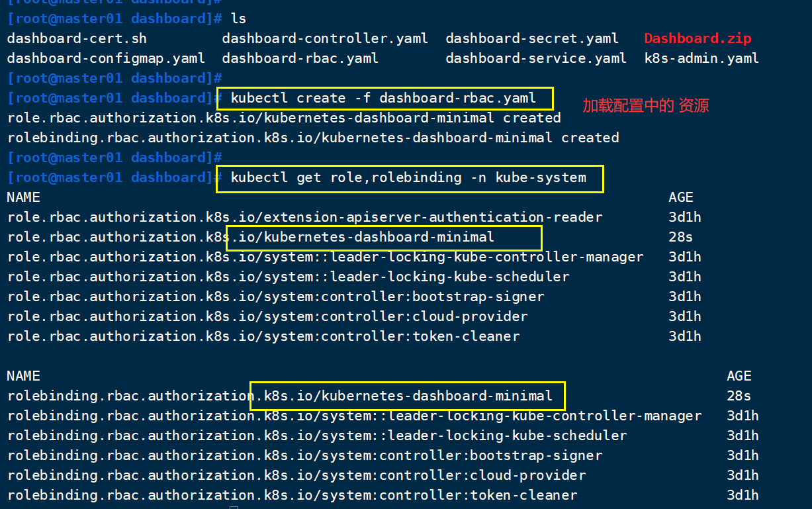Click the 28s age of the role row
The height and width of the screenshot is (509, 812).
pyautogui.click(x=681, y=237)
